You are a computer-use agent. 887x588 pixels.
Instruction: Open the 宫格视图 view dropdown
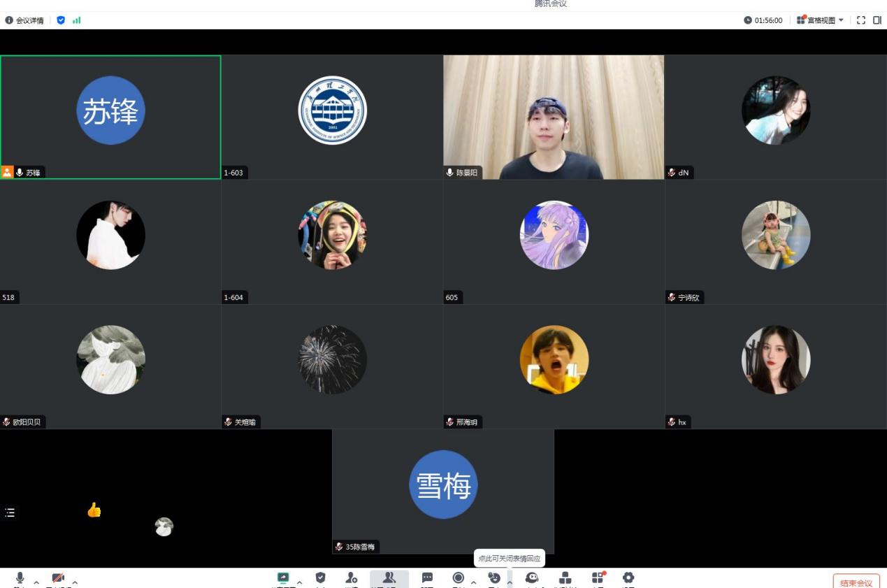(x=821, y=20)
